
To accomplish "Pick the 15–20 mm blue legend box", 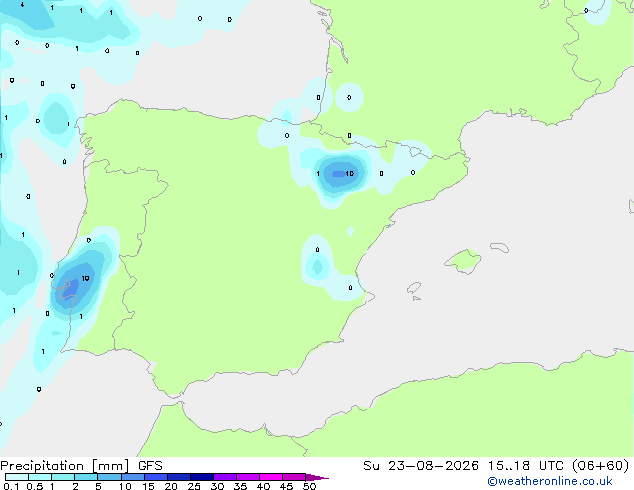I will 156,477.
